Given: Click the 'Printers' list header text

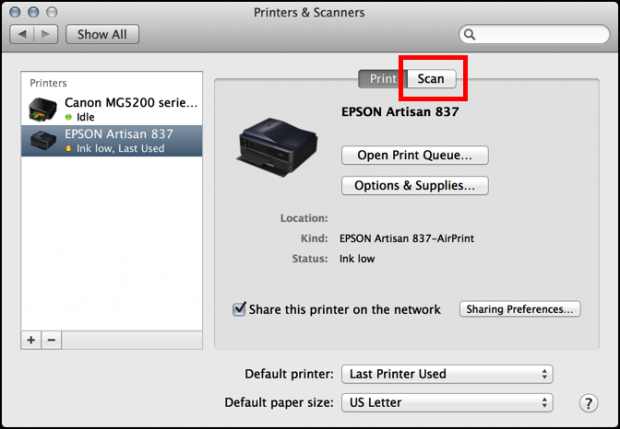Looking at the screenshot, I should point(48,83).
